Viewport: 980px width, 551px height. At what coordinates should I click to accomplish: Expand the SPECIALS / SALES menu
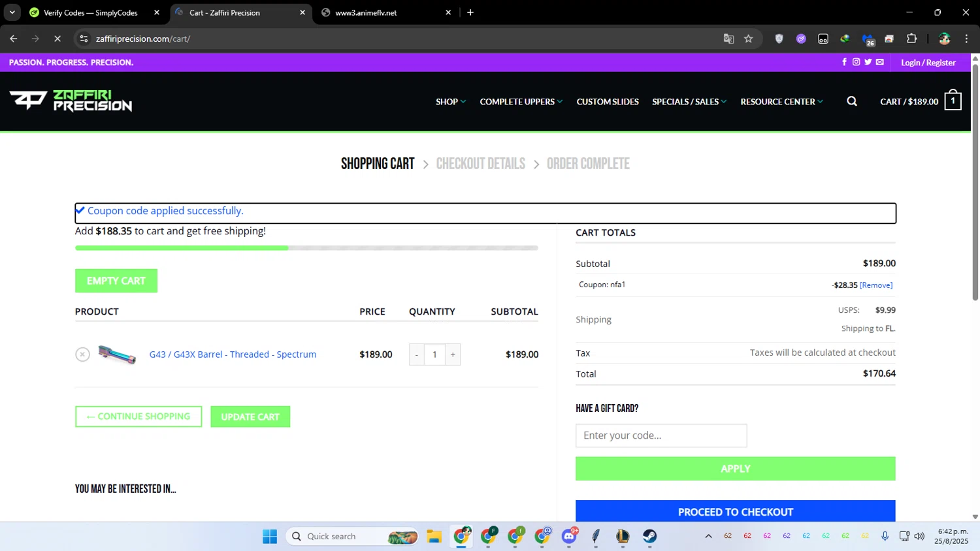click(x=689, y=101)
